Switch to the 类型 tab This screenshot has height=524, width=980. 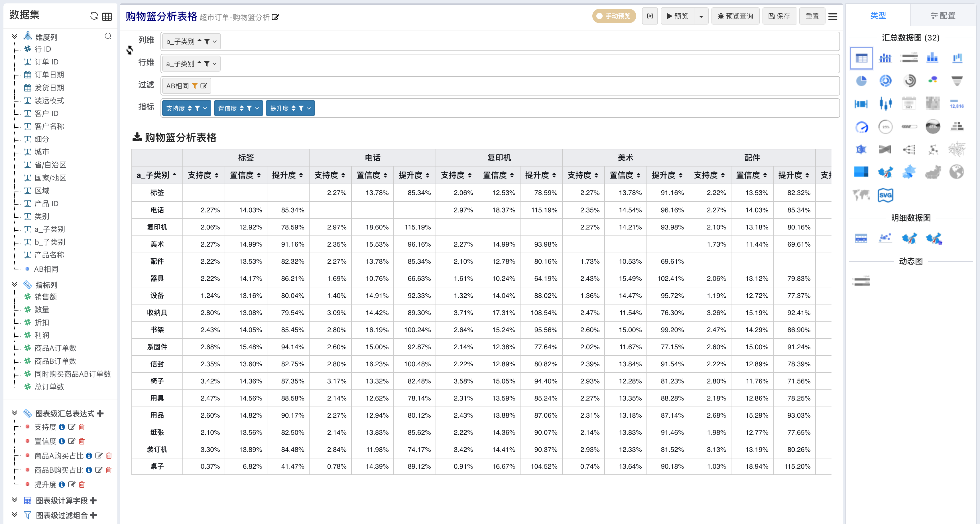tap(878, 16)
